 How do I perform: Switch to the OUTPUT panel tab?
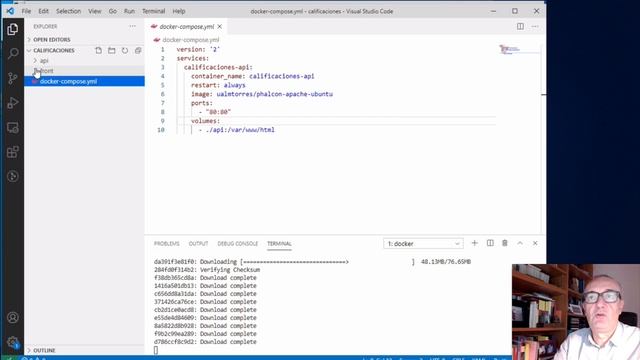coord(198,243)
